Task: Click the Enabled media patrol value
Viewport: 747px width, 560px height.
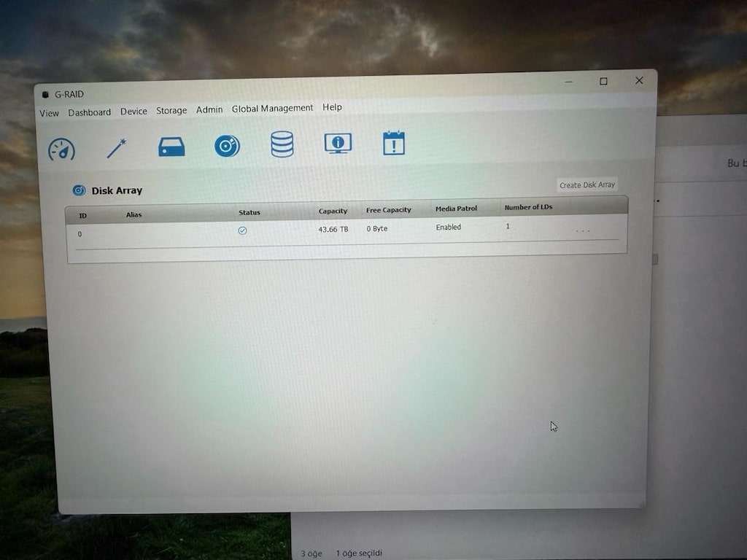Action: click(x=449, y=227)
